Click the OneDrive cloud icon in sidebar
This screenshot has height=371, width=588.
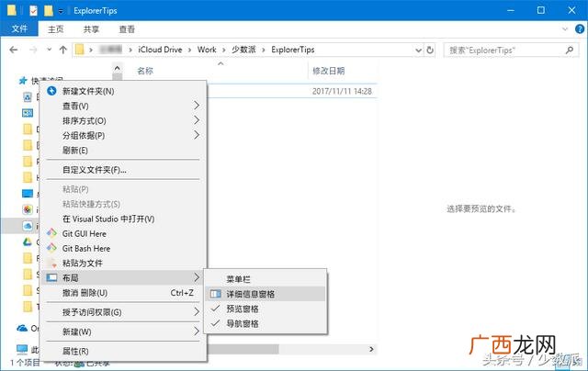[22, 328]
